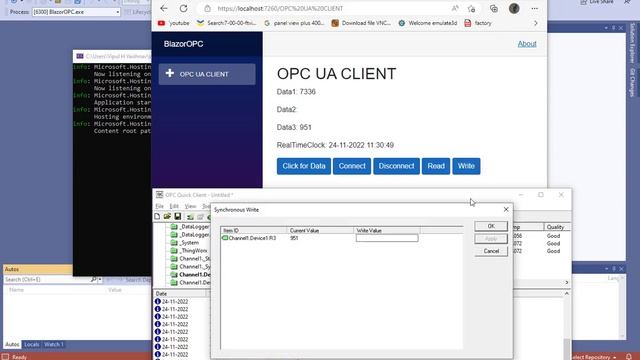Screen dimensions: 640x360
Task: Open File menu in OPC Quick Client
Action: point(160,206)
